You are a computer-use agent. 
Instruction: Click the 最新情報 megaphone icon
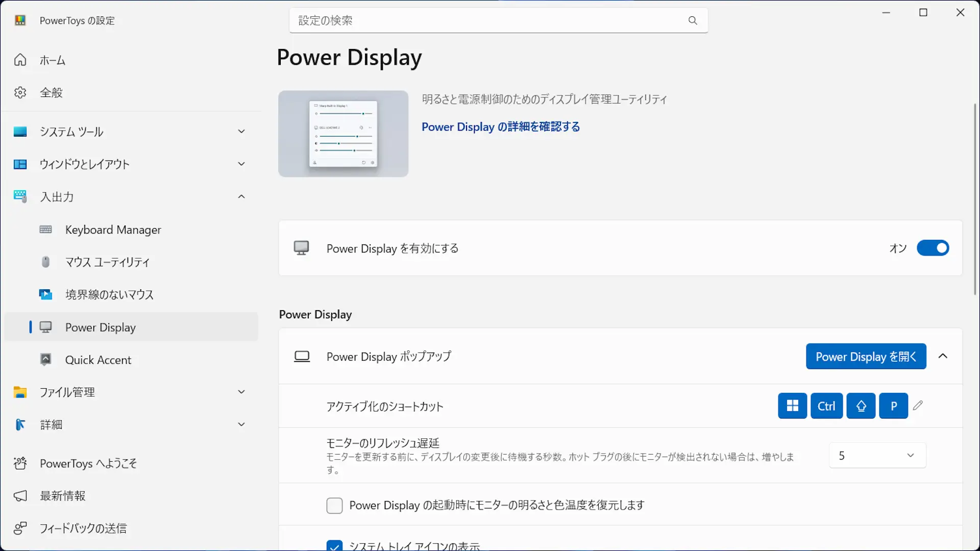pos(20,496)
